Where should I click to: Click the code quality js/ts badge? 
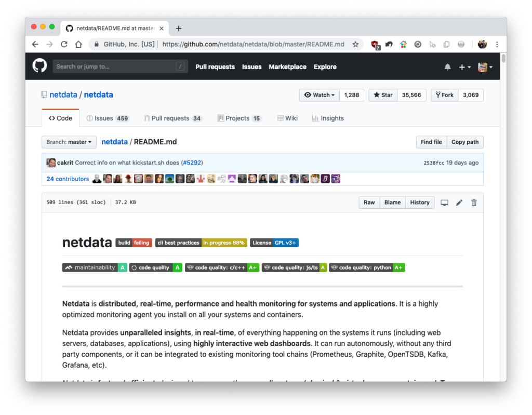click(x=294, y=267)
